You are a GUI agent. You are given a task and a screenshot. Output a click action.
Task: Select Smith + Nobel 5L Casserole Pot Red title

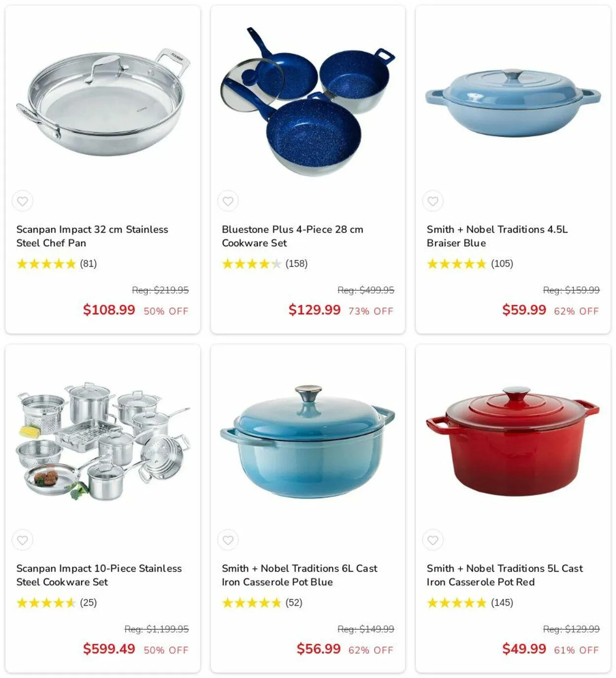(505, 575)
